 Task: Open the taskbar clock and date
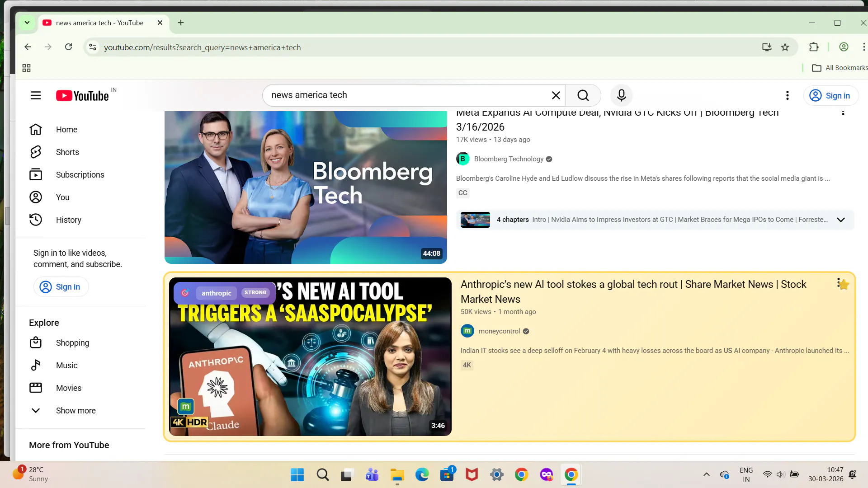pos(826,474)
